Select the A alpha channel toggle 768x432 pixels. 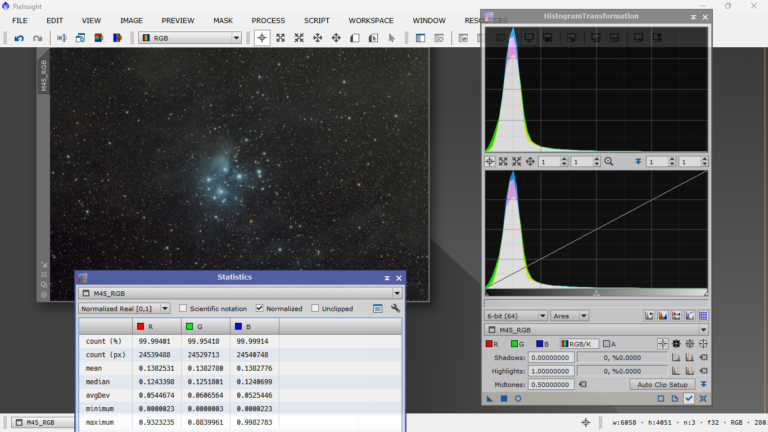609,344
